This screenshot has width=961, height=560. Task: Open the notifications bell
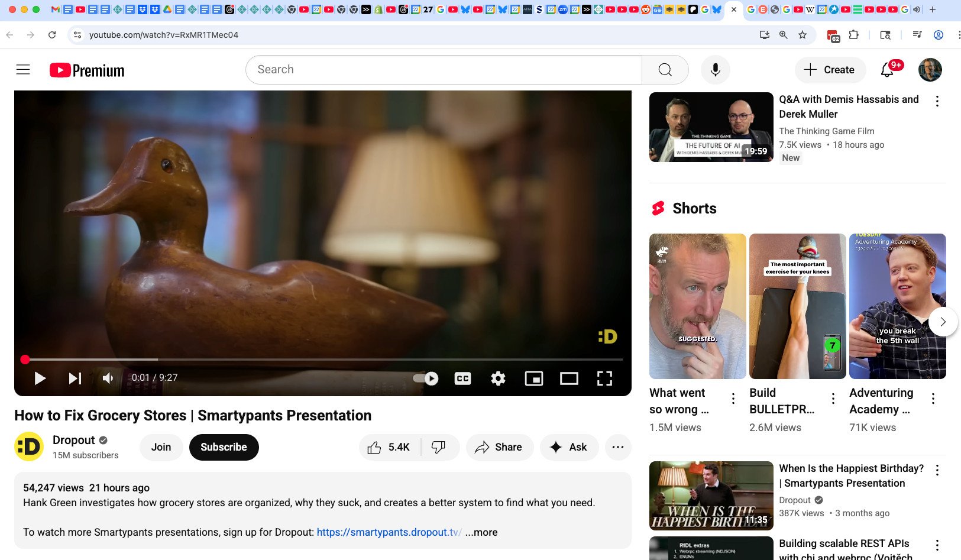pyautogui.click(x=887, y=70)
